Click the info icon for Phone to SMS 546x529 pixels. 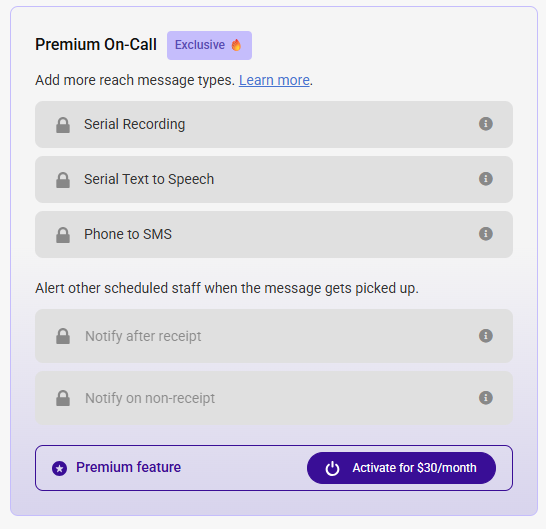485,234
